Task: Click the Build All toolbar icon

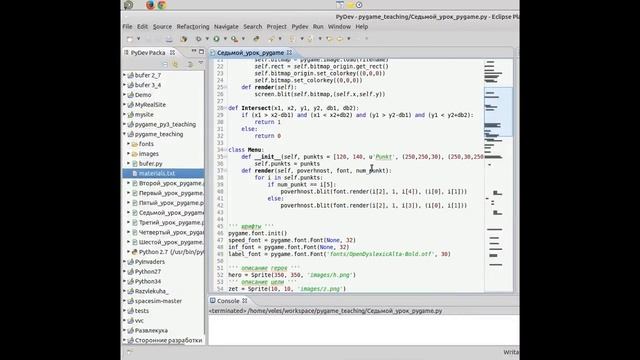Action: pos(184,39)
